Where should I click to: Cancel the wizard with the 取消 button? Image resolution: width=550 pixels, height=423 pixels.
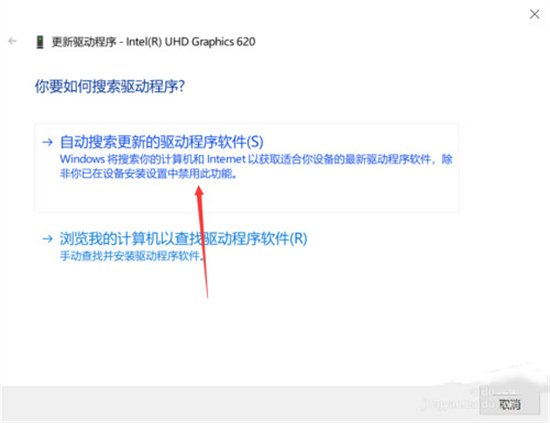pos(509,404)
